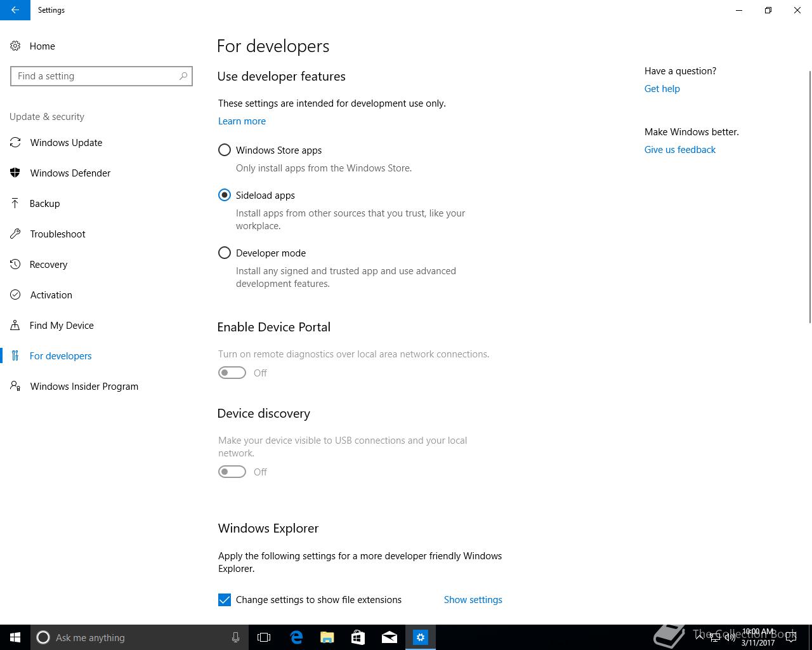
Task: Open the Find My Device section
Action: coord(101,325)
